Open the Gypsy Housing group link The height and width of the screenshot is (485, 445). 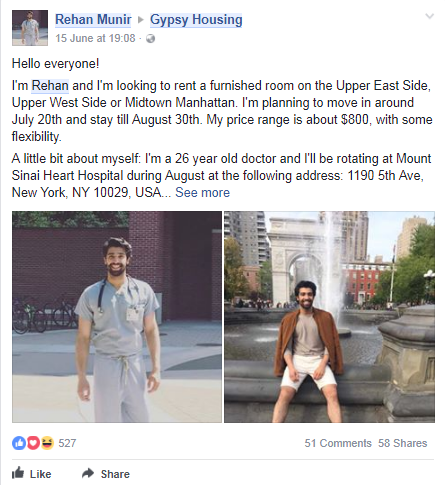point(196,20)
